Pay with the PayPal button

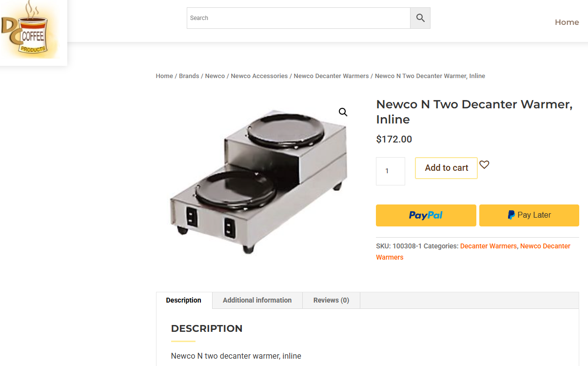426,215
